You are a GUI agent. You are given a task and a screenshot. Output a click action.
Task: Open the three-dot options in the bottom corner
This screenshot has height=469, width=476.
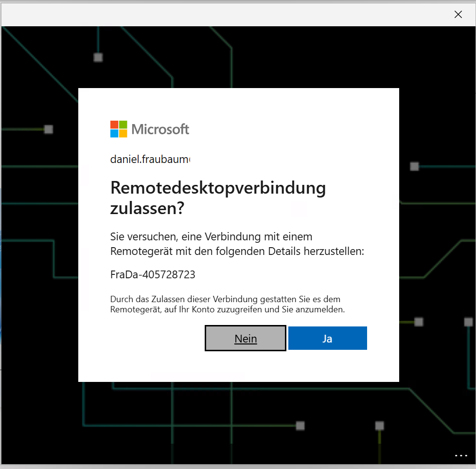pyautogui.click(x=461, y=455)
